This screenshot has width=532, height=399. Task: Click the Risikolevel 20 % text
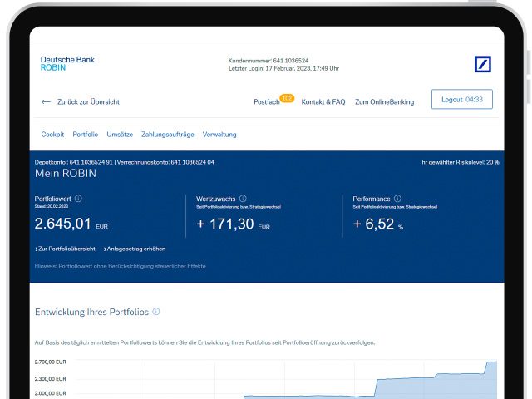pos(460,162)
